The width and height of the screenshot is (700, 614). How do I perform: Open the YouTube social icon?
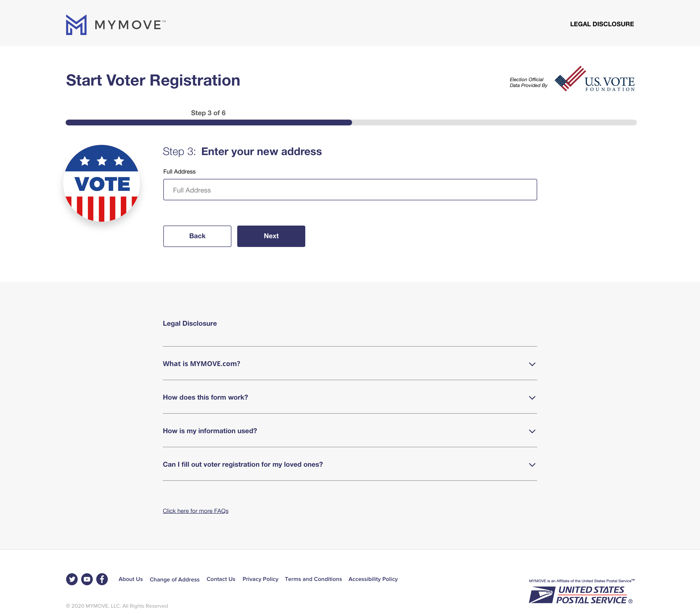87,579
